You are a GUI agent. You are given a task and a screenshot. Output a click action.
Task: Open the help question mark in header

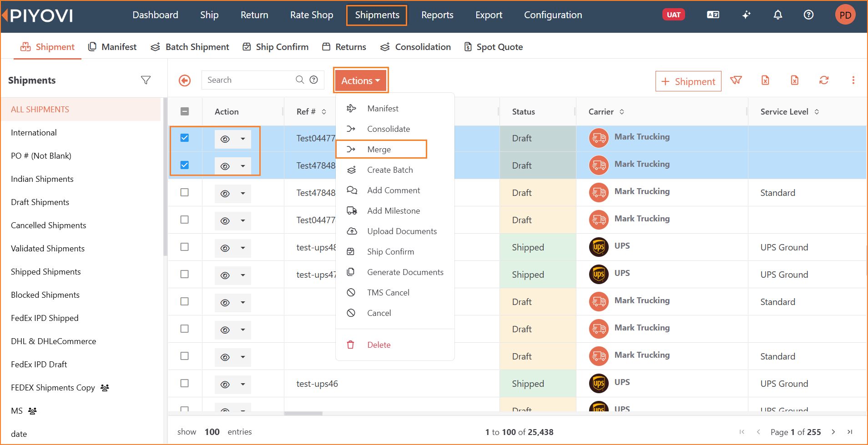808,15
